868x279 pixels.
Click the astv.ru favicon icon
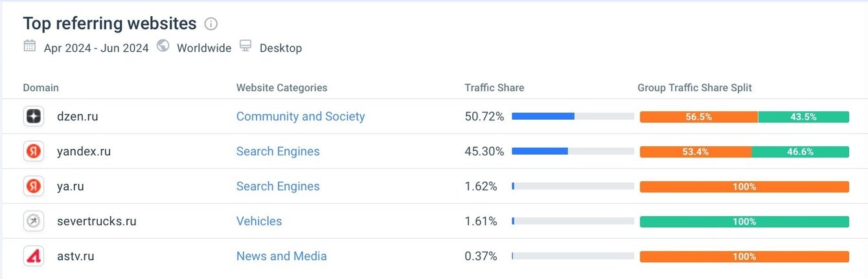tap(34, 256)
